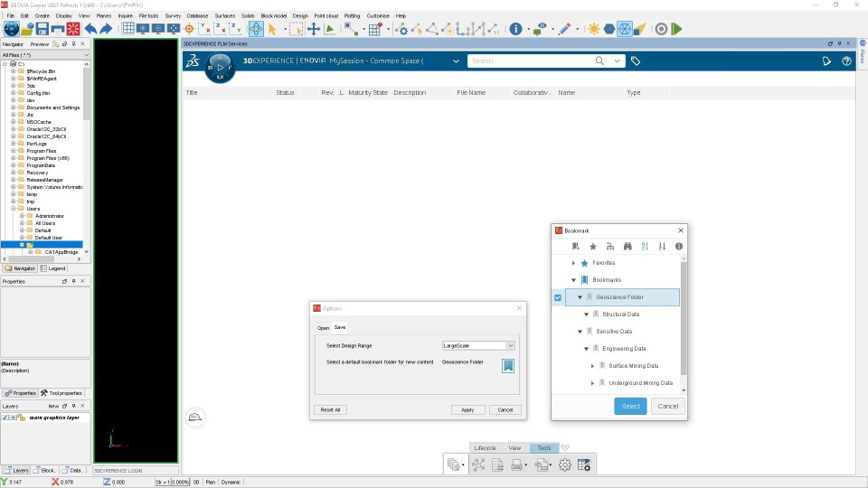Click Apply in the Options dialog

(467, 410)
